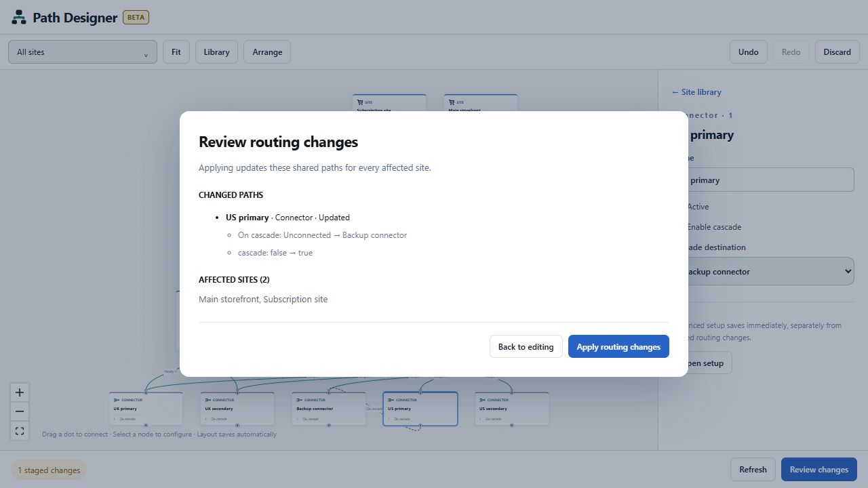Click the fit-to-screen canvas control icon
Screen dimensions: 868x488
pos(20,430)
